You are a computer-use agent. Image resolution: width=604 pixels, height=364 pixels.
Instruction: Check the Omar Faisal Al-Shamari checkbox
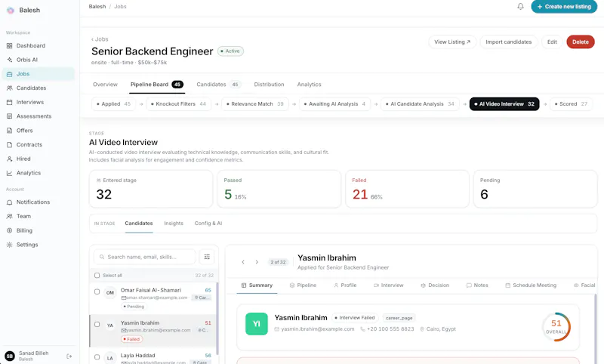point(97,292)
